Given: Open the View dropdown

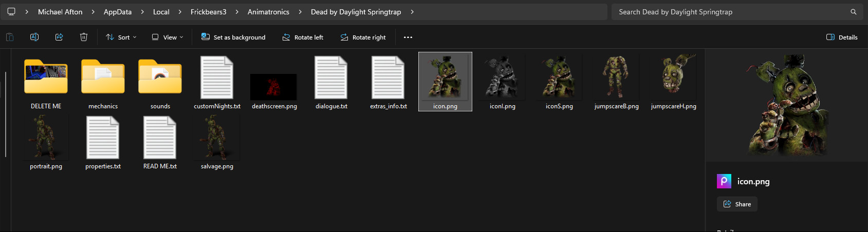Looking at the screenshot, I should 168,37.
